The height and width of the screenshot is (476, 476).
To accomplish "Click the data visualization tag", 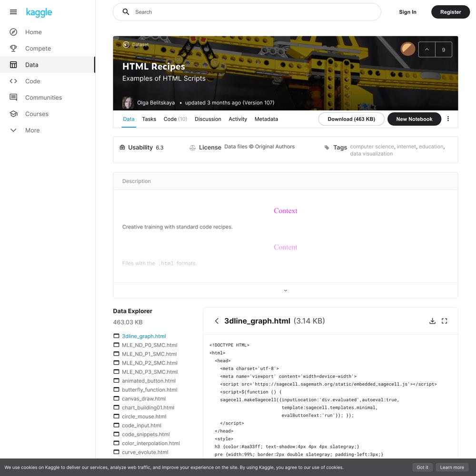I will point(371,154).
